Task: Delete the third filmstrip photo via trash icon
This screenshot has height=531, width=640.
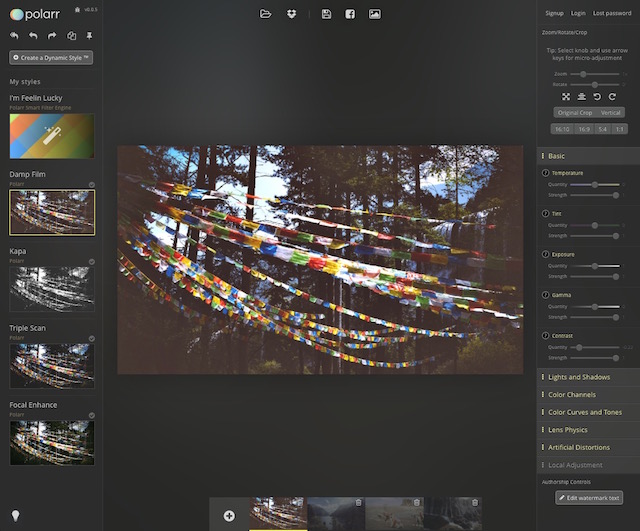Action: 417,503
